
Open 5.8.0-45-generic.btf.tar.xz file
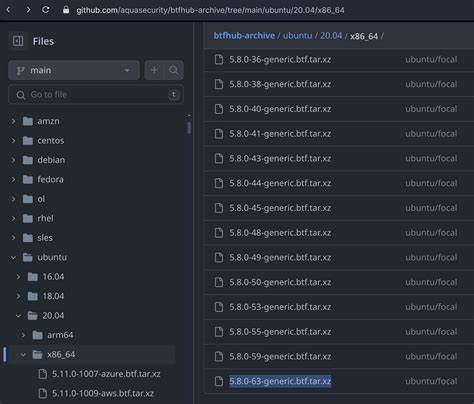(280, 208)
